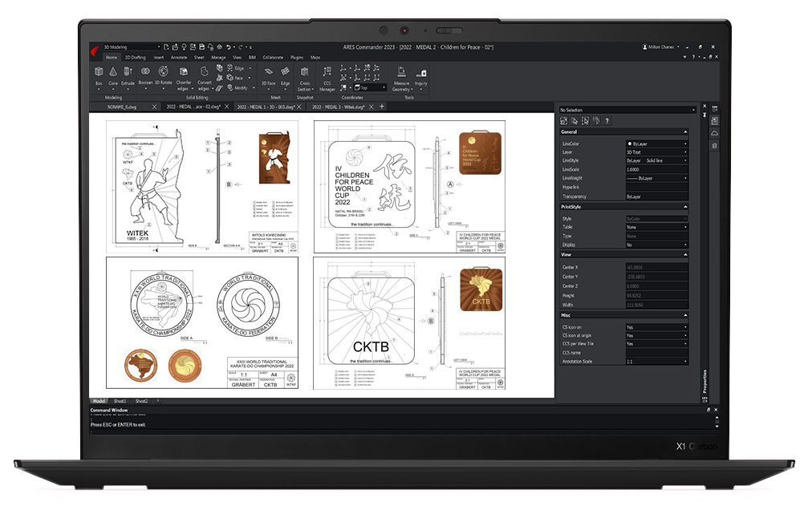
Task: Collapse the Misc section in Properties
Action: 685,315
